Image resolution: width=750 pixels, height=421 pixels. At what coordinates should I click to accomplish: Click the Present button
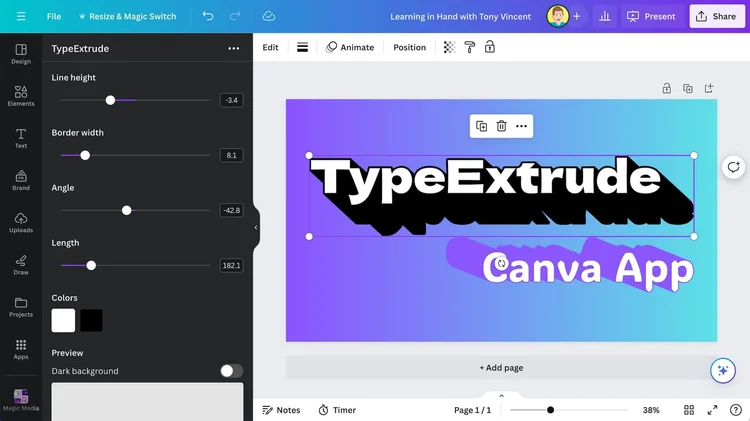tap(651, 16)
